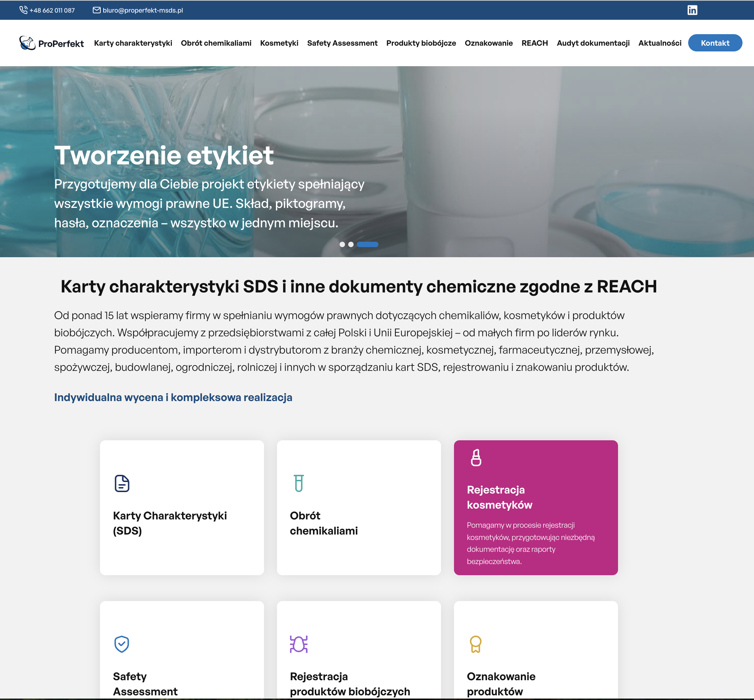Click the description text on cosmetics card
The height and width of the screenshot is (700, 754).
pos(531,543)
